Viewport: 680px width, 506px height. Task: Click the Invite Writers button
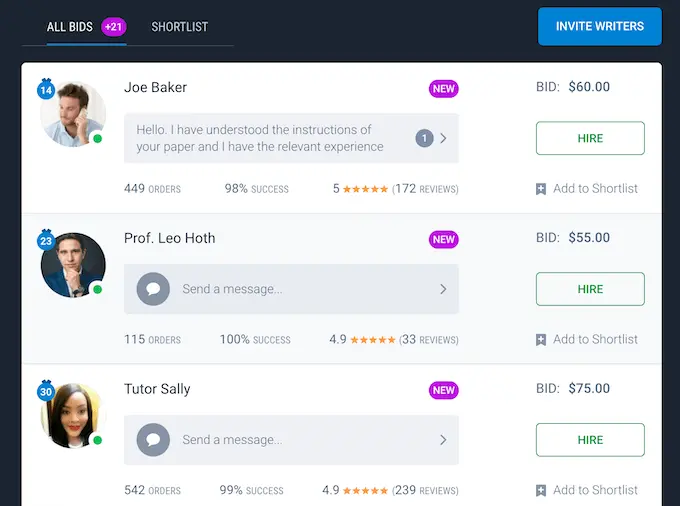(x=600, y=26)
